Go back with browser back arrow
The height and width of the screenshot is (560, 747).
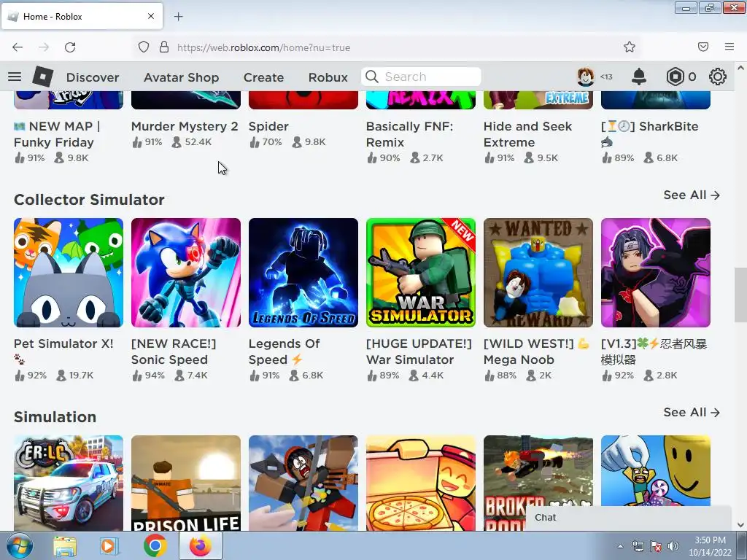(x=18, y=47)
